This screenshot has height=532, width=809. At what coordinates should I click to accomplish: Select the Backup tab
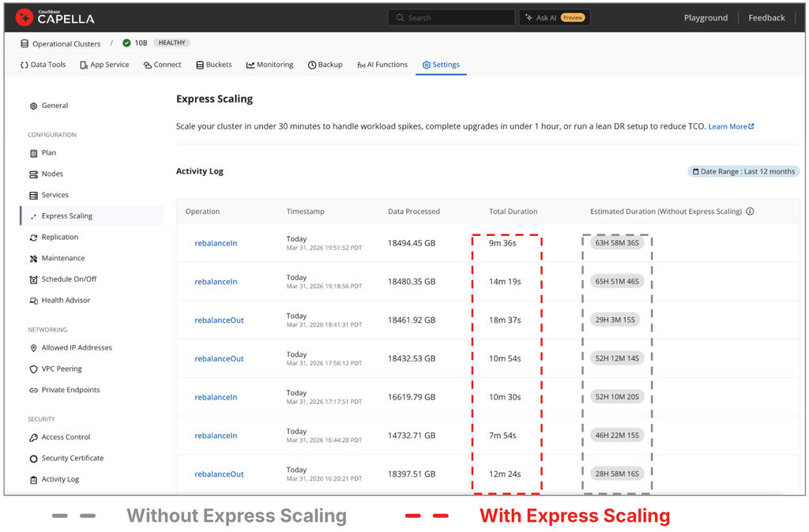pyautogui.click(x=325, y=65)
